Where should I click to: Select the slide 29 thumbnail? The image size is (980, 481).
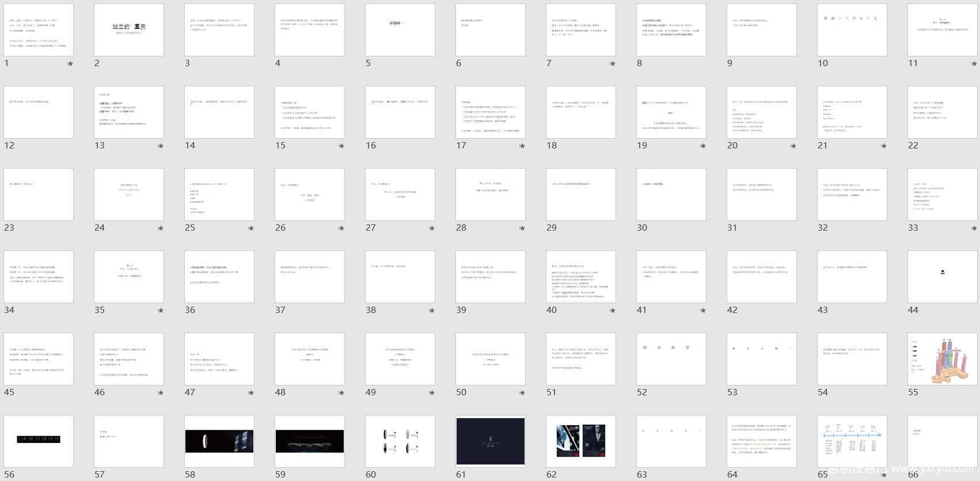click(x=581, y=194)
